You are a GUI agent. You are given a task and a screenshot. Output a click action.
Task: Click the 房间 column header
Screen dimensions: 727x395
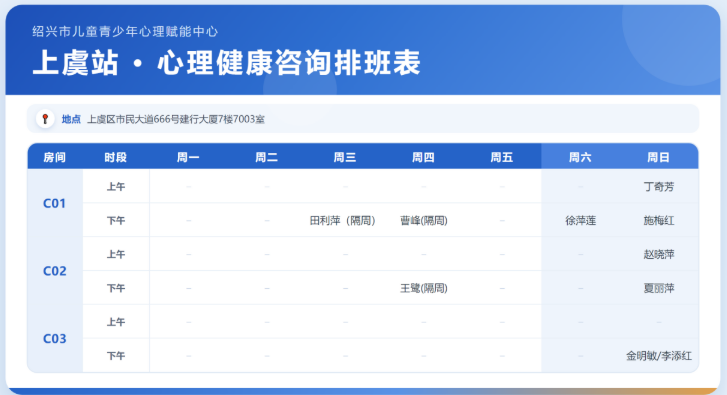tap(55, 157)
